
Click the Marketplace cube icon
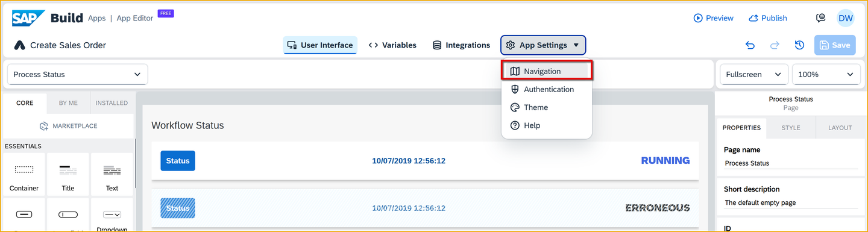pos(43,126)
